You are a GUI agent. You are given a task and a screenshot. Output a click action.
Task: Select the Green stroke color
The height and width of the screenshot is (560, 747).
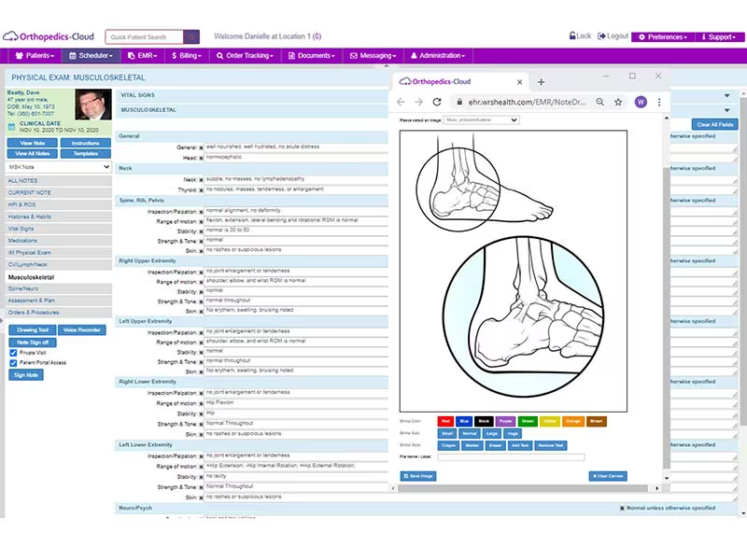tap(528, 422)
